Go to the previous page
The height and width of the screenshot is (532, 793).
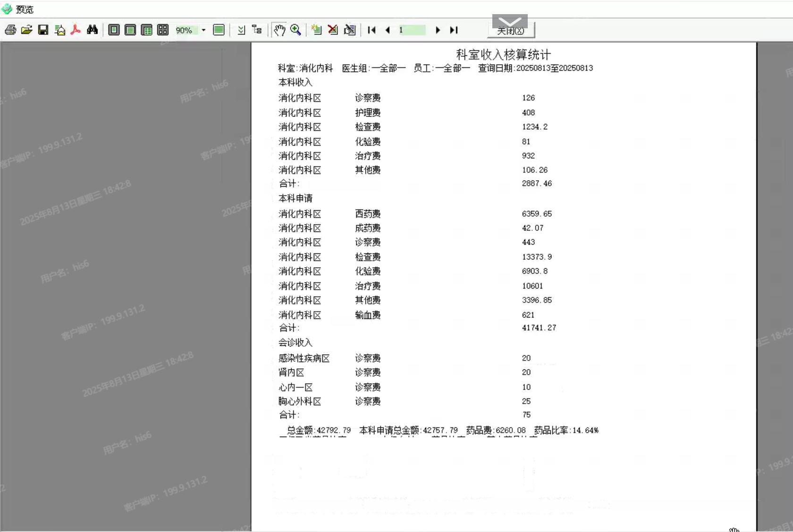tap(388, 30)
